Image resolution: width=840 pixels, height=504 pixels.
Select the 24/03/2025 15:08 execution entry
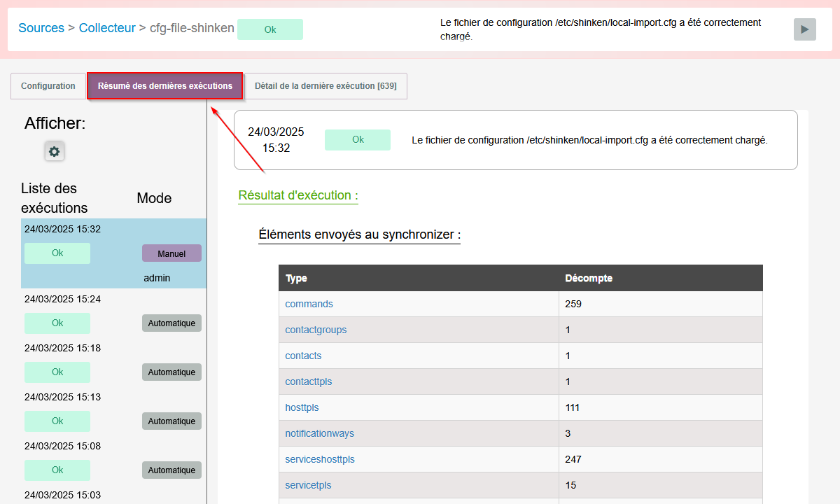point(62,446)
